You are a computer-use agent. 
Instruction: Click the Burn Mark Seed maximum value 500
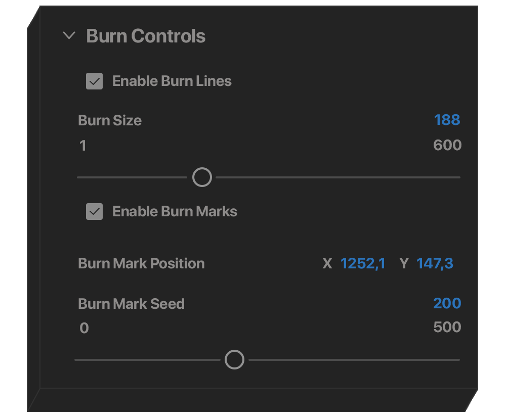[447, 328]
